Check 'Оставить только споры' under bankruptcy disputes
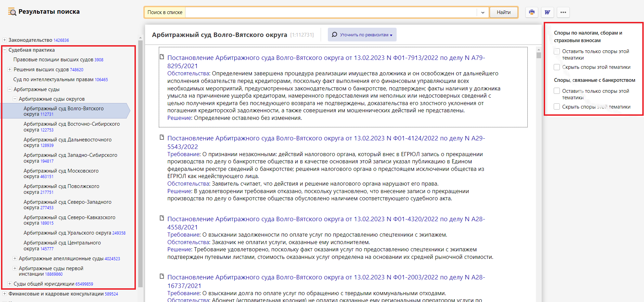This screenshot has height=302, width=644. [x=557, y=91]
